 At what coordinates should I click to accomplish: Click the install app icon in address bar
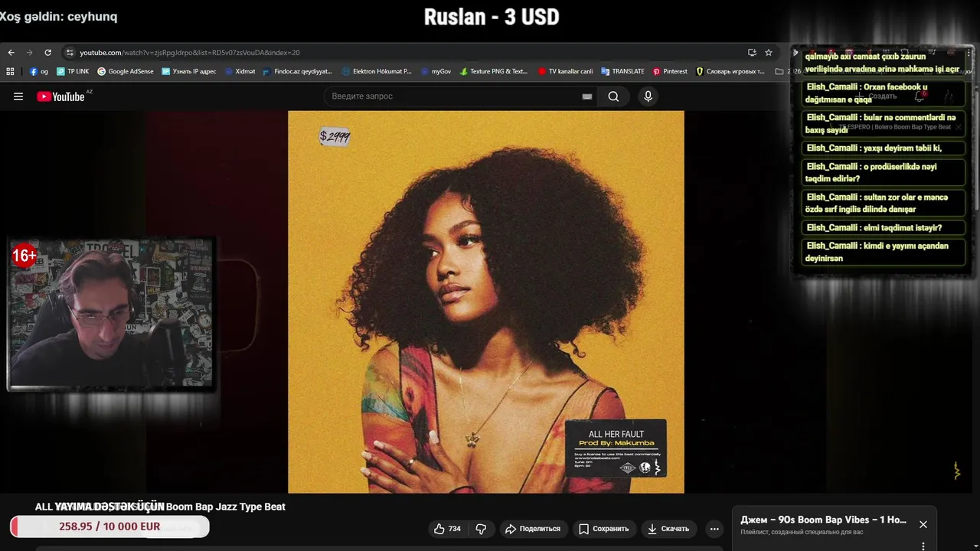coord(752,53)
